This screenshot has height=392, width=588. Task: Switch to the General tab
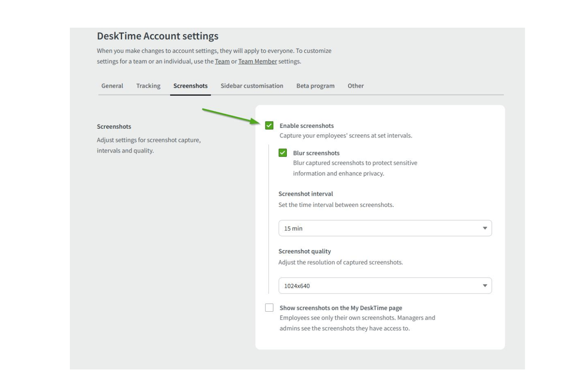pos(112,86)
